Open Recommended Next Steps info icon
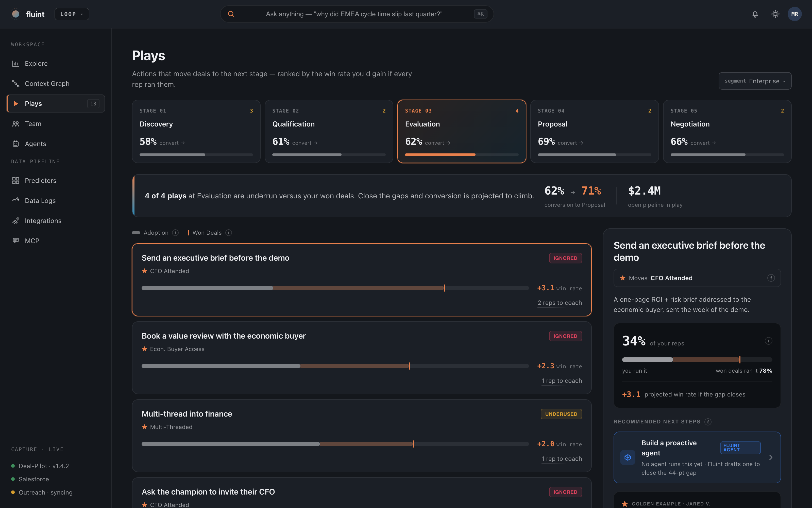The height and width of the screenshot is (508, 812). click(708, 422)
